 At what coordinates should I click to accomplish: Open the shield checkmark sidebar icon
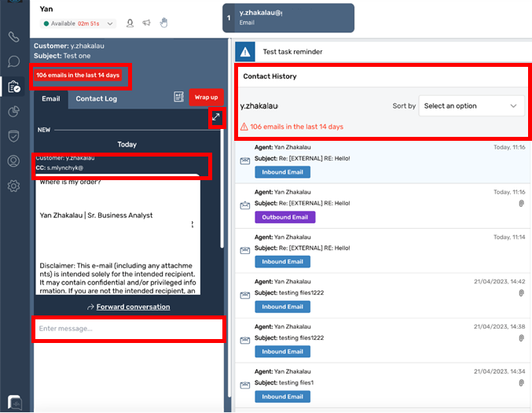tap(13, 136)
